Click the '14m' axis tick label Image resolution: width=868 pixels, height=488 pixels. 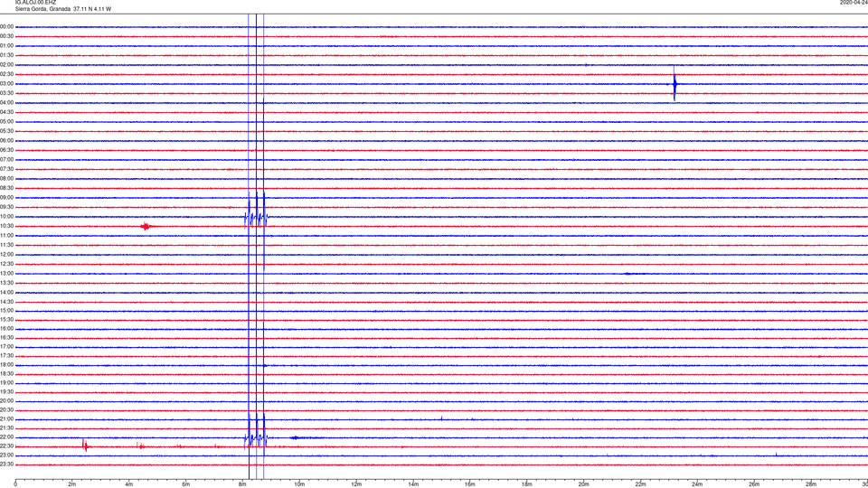413,484
